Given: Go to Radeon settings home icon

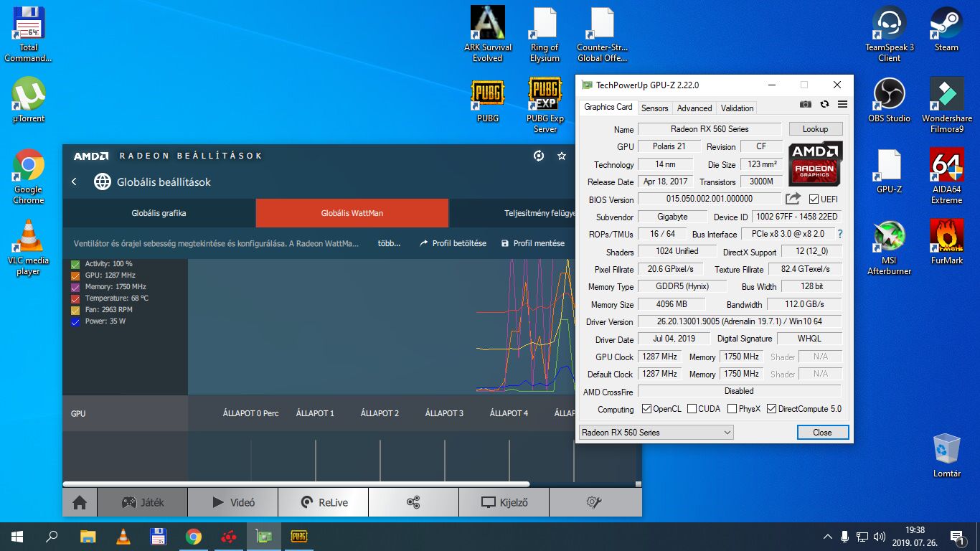Looking at the screenshot, I should [x=80, y=502].
